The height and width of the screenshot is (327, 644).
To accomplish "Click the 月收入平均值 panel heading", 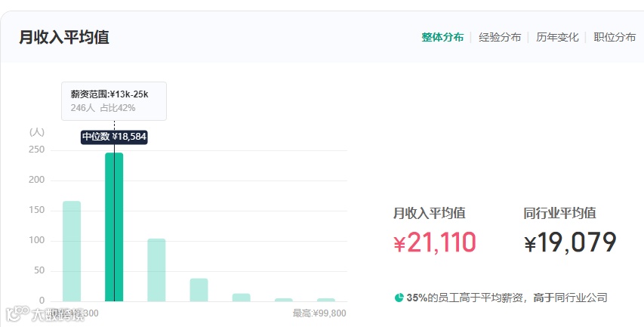I will point(64,38).
